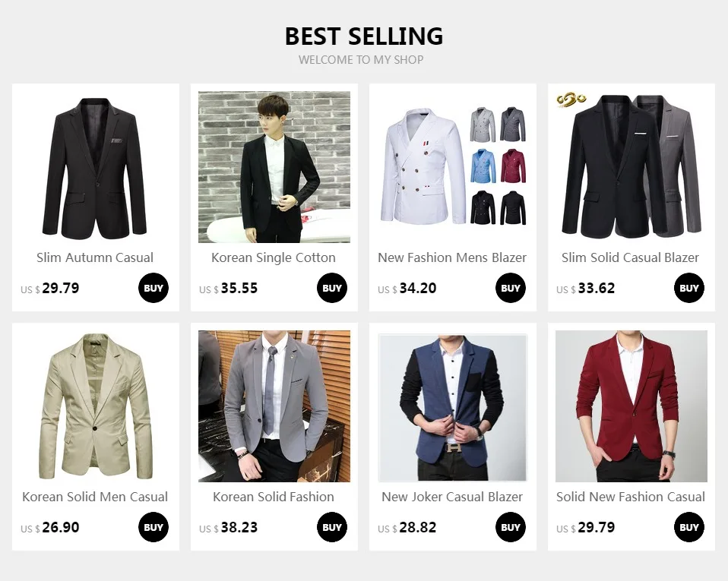The width and height of the screenshot is (728, 581).
Task: Click the Solid New Fashion Casual title
Action: [631, 497]
